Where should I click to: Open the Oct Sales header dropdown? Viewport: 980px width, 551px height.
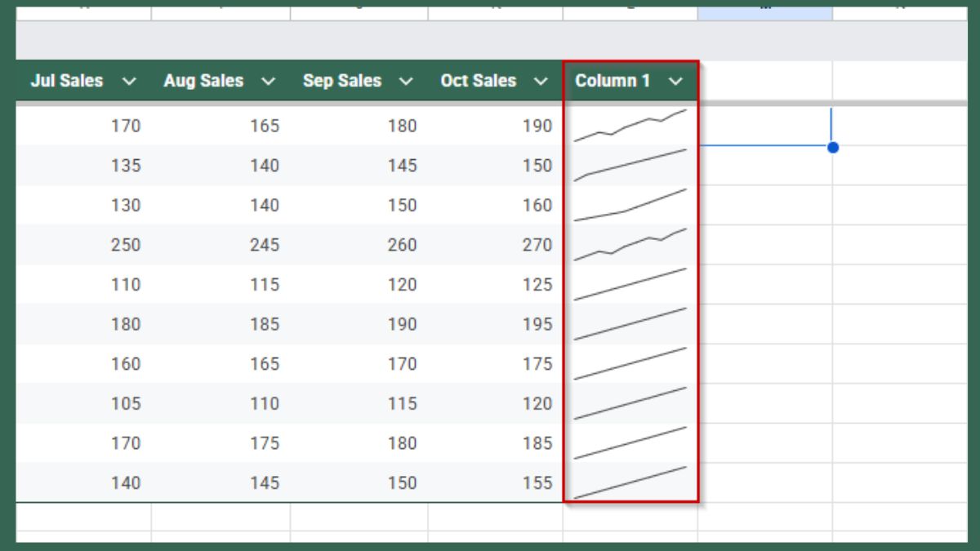[541, 81]
